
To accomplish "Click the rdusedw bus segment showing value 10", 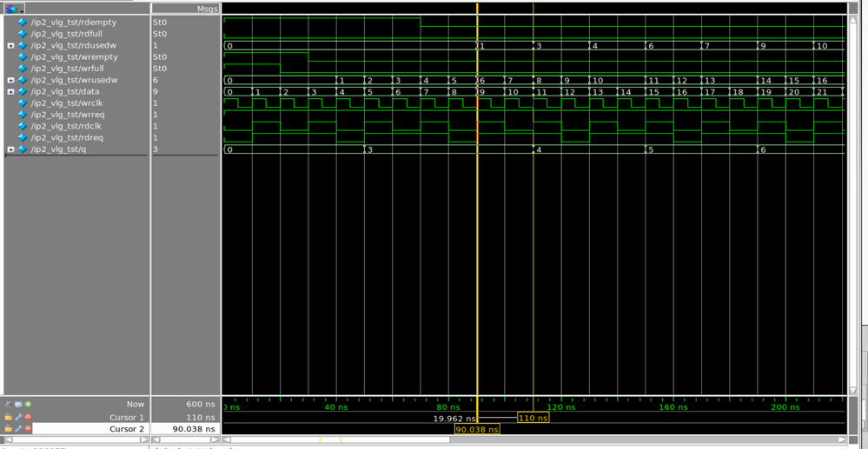I will (828, 45).
